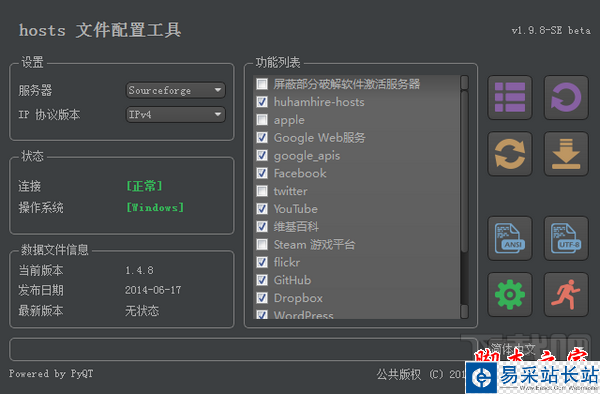The image size is (600, 394).
Task: Uncheck the Facebook checkbox
Action: tap(262, 173)
